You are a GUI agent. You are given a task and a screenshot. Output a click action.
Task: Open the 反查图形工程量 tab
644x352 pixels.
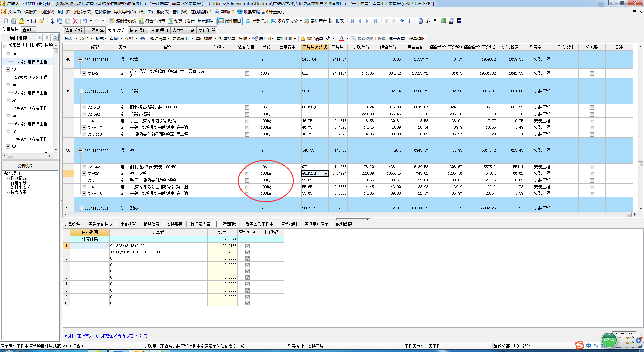tap(259, 224)
